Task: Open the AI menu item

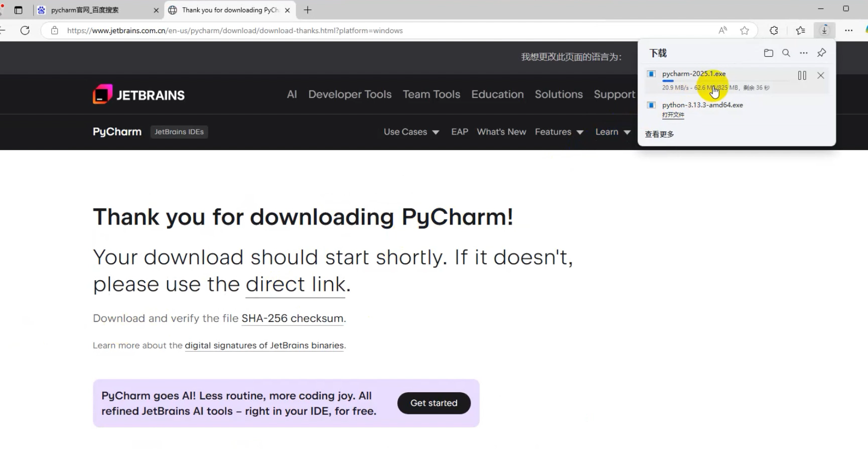Action: coord(292,94)
